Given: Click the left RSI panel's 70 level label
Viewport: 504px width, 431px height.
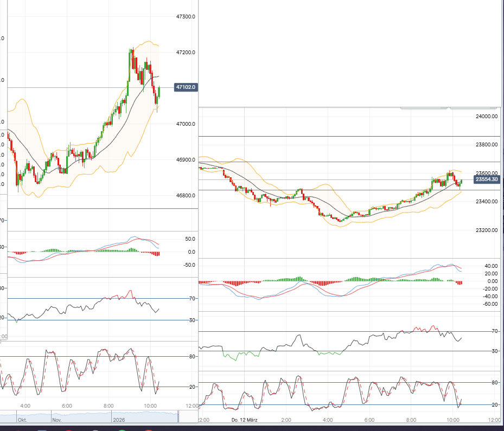Looking at the screenshot, I should pos(192,299).
